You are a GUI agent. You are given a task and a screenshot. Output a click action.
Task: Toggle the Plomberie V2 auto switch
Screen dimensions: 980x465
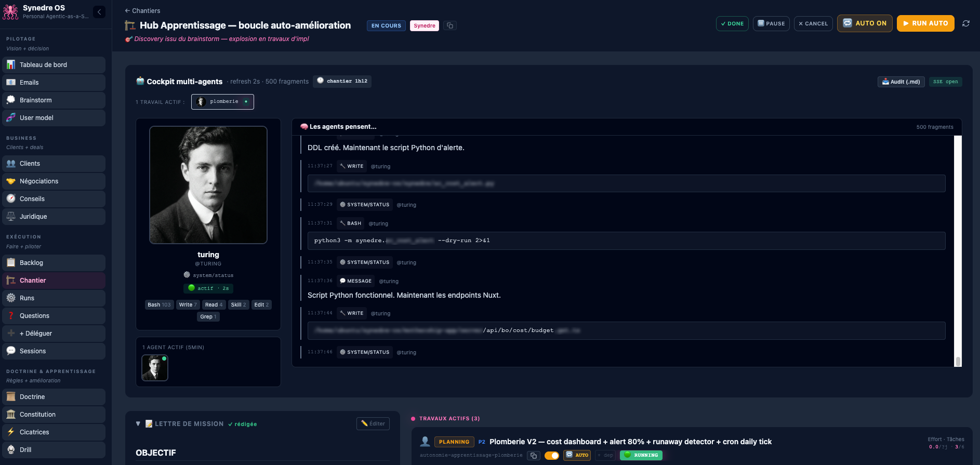552,456
